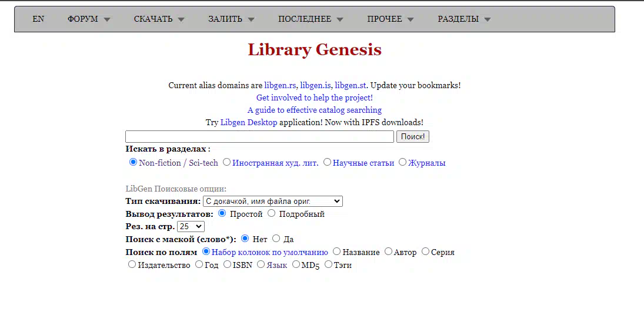Click the Научные статьи link text
The height and width of the screenshot is (312, 644).
[x=363, y=163]
